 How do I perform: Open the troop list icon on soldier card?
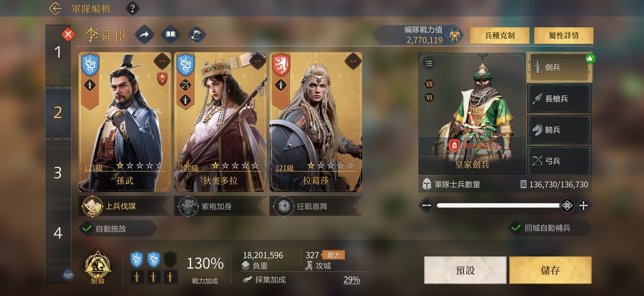[x=429, y=63]
